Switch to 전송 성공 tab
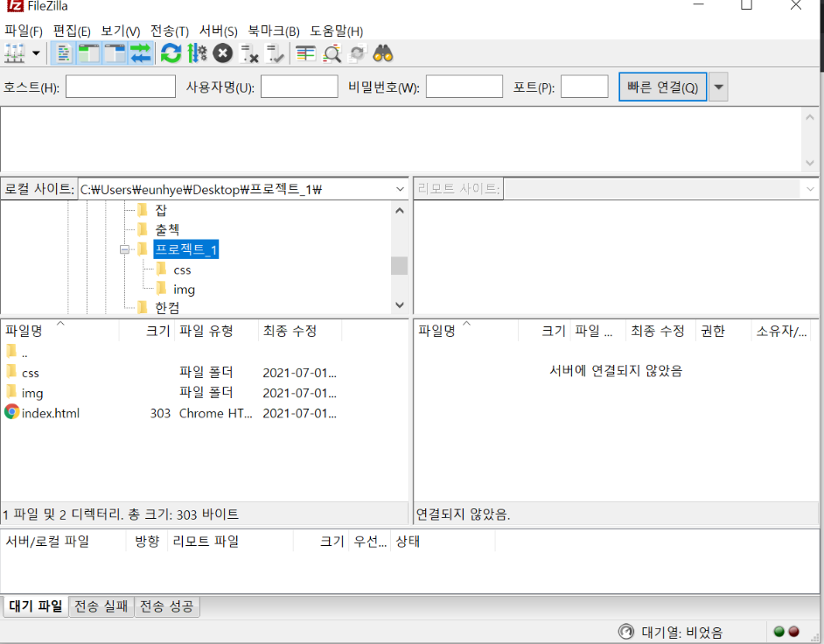 pyautogui.click(x=166, y=606)
